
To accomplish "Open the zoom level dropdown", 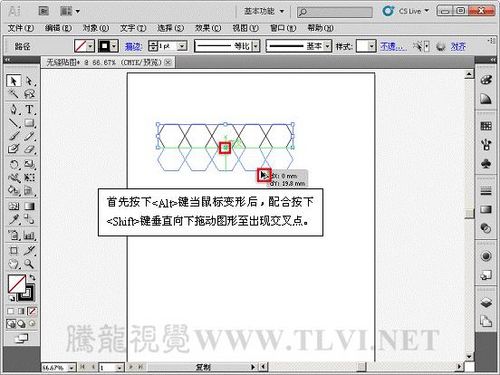I will click(71, 367).
